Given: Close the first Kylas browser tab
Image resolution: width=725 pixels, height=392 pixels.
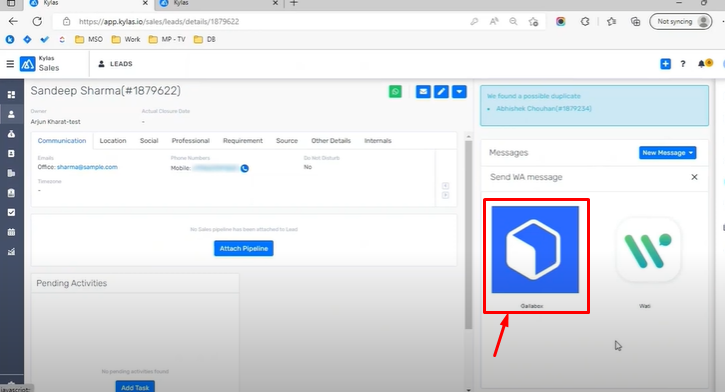Looking at the screenshot, I should (145, 3).
